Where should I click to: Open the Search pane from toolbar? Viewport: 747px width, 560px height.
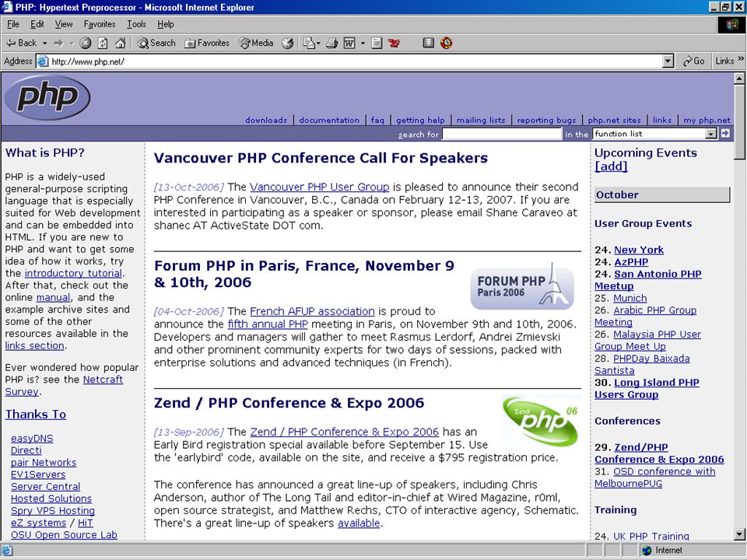[156, 44]
